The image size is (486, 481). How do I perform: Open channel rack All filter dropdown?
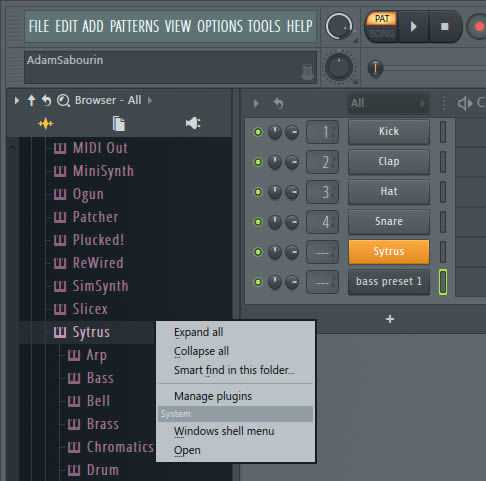(x=388, y=103)
